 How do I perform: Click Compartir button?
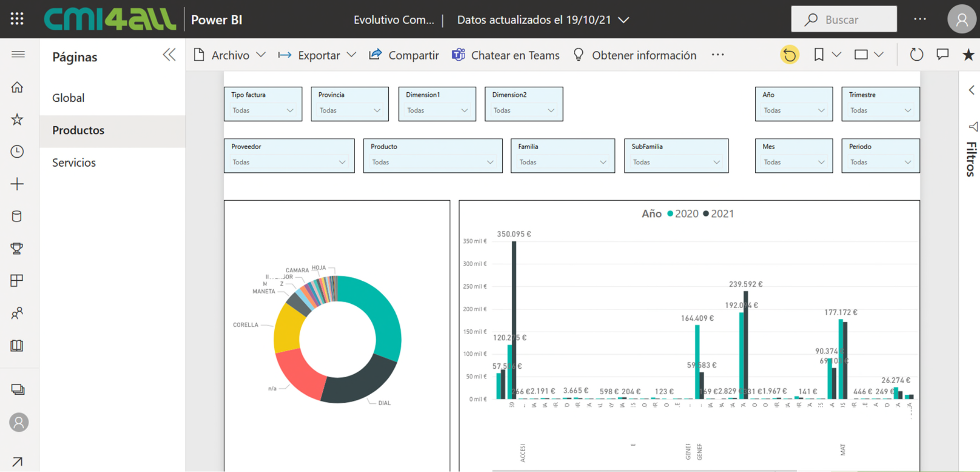[x=404, y=55]
